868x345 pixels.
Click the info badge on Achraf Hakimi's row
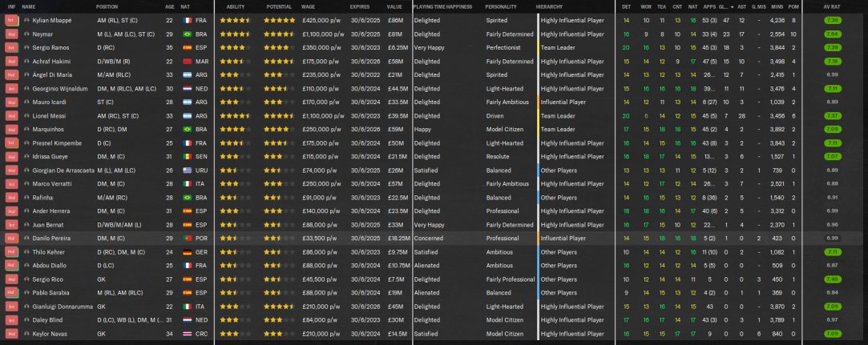[x=12, y=62]
